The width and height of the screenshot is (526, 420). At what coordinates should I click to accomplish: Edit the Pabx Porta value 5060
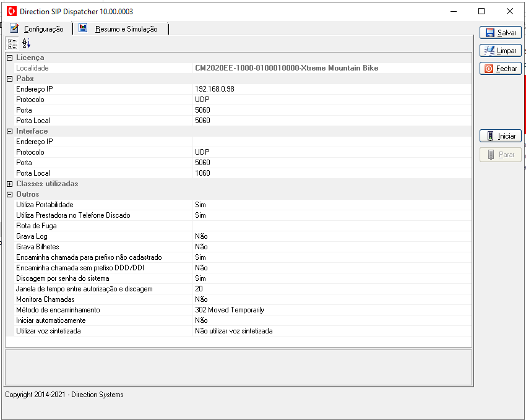tap(332, 110)
